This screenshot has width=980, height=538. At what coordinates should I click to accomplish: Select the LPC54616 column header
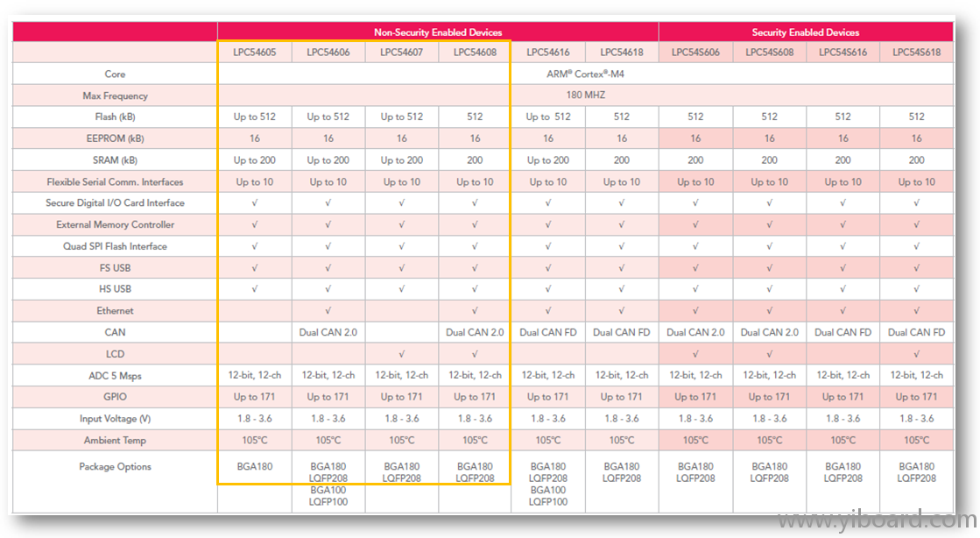pos(548,52)
